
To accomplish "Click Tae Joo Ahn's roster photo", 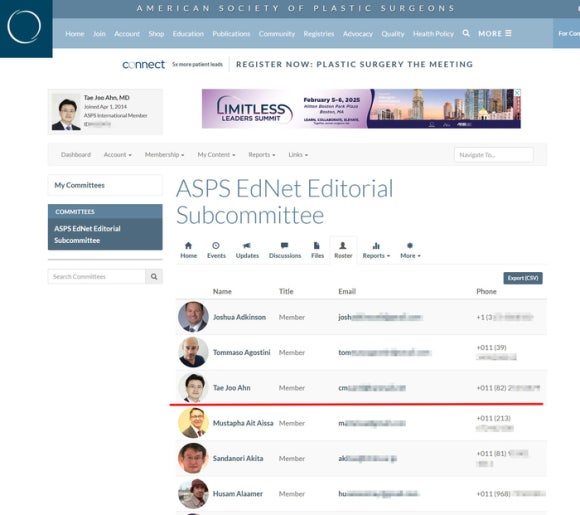I will coord(193,387).
